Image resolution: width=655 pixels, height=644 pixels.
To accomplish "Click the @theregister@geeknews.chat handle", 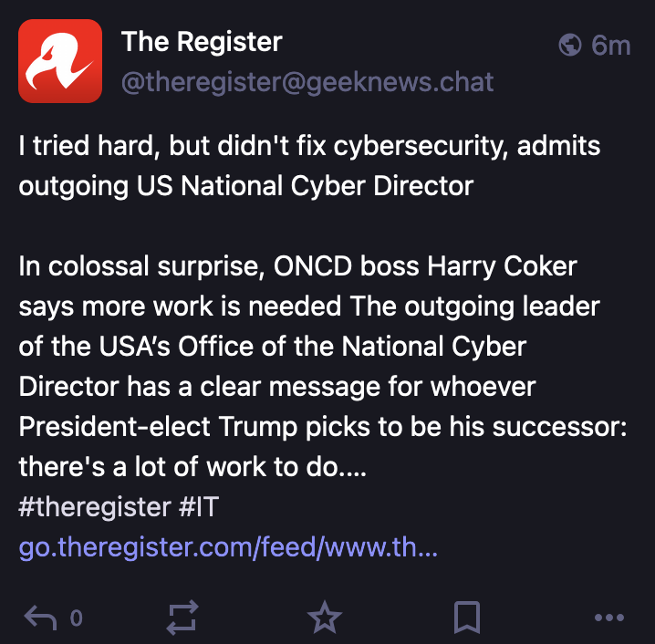I will [x=307, y=82].
